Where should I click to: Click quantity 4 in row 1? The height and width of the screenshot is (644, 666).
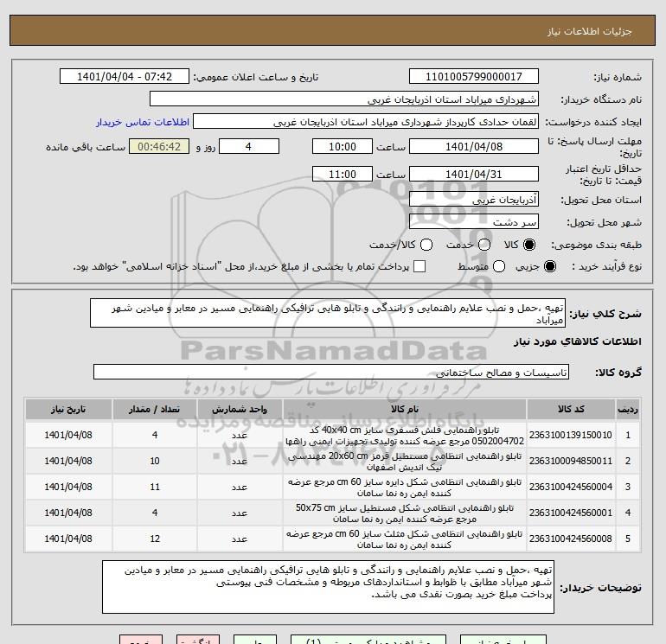coord(155,436)
